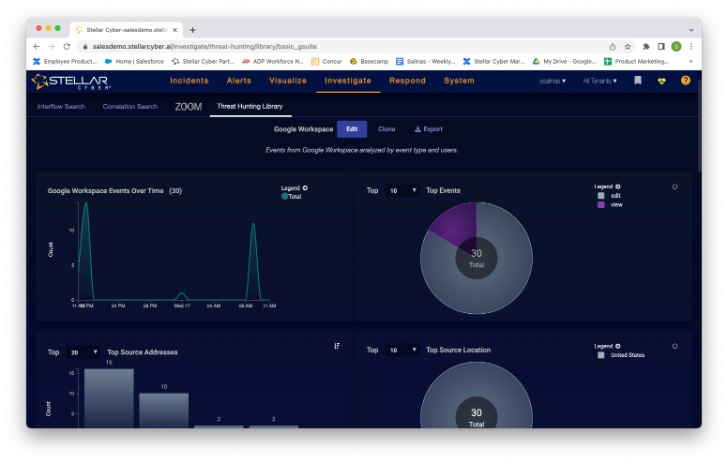Click the Edit button
Viewport: 728px width, 463px height.
pos(351,129)
